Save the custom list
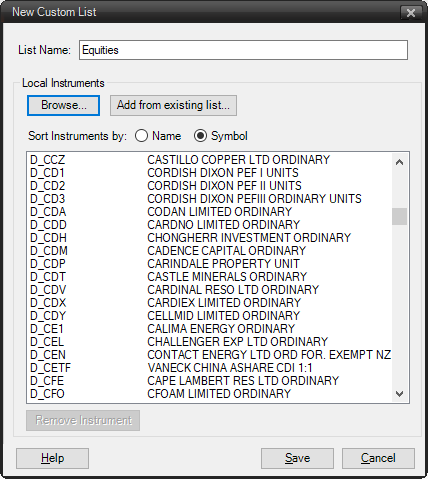 click(297, 458)
